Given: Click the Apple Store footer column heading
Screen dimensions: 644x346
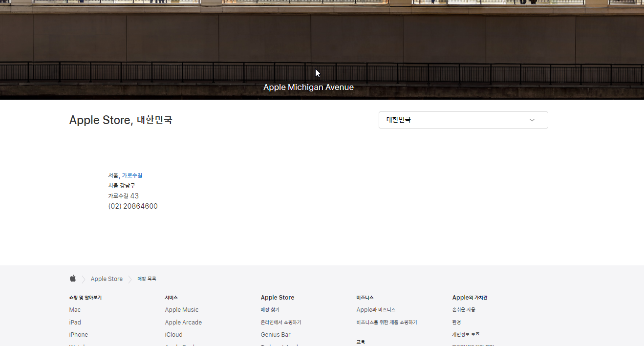Looking at the screenshot, I should (x=278, y=298).
